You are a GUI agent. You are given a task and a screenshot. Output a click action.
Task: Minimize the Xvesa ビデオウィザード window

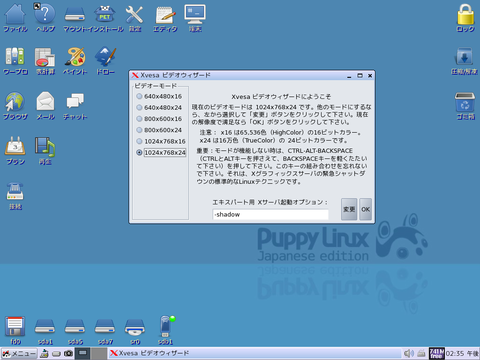[349, 76]
